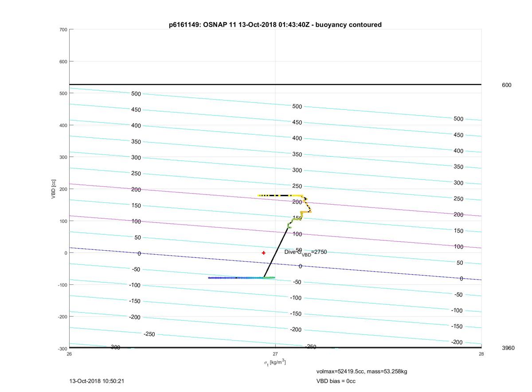Click the 'VBD bias = 0cc' text
The width and height of the screenshot is (532, 392).
336,381
